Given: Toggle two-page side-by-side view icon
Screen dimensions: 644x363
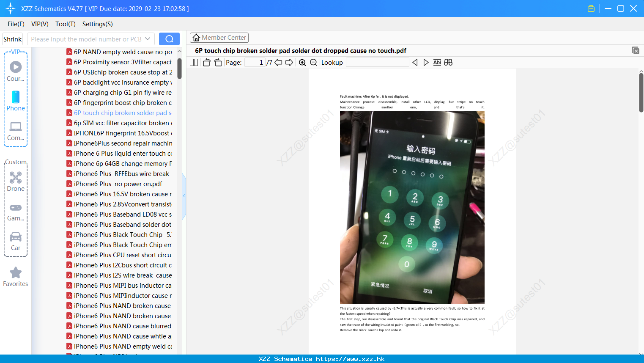Looking at the screenshot, I should point(194,63).
